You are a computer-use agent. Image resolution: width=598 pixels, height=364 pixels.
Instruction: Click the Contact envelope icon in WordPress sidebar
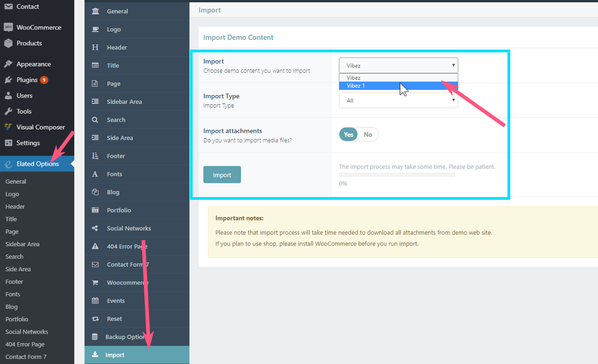8,7
